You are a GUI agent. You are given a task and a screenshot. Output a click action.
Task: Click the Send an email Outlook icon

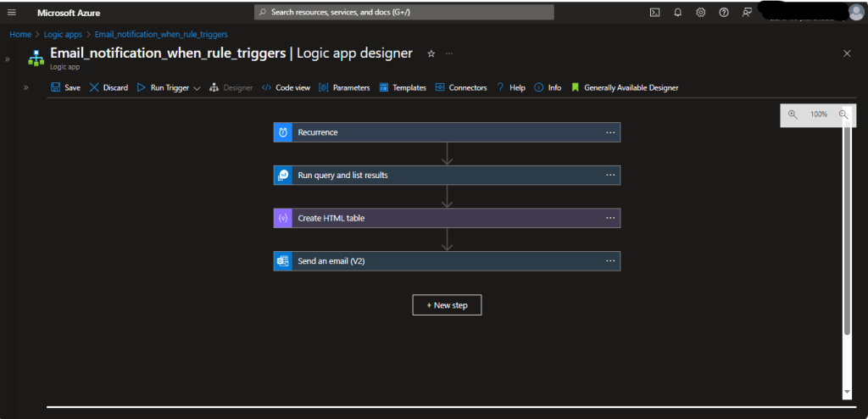pos(282,261)
